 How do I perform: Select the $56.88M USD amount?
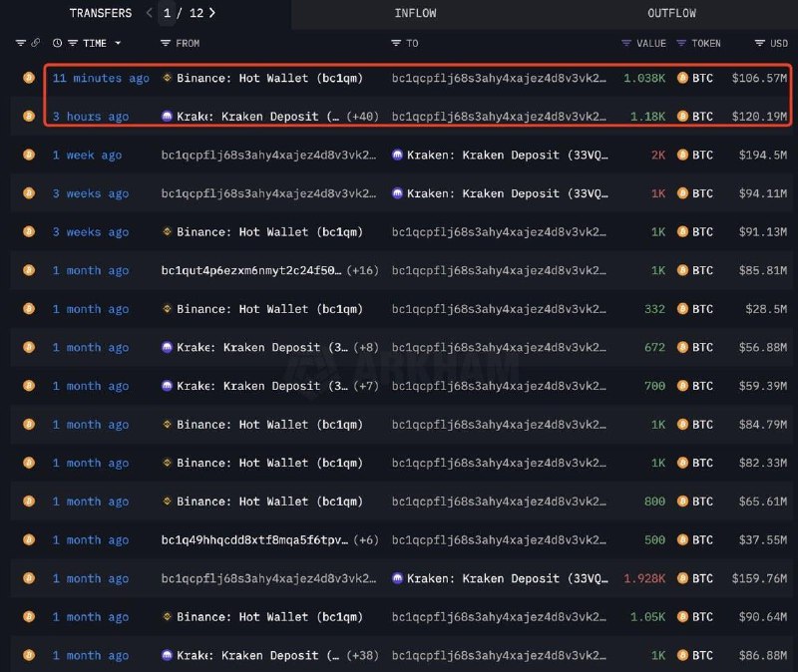(763, 347)
